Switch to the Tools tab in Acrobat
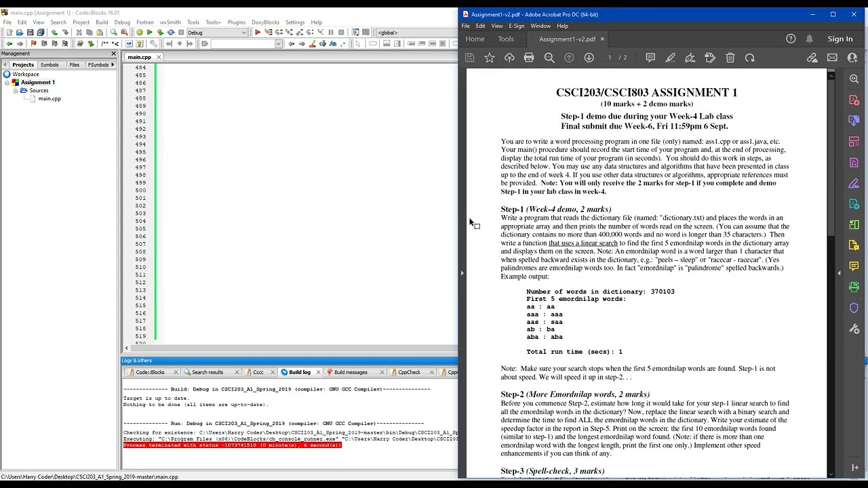This screenshot has height=488, width=868. 506,39
